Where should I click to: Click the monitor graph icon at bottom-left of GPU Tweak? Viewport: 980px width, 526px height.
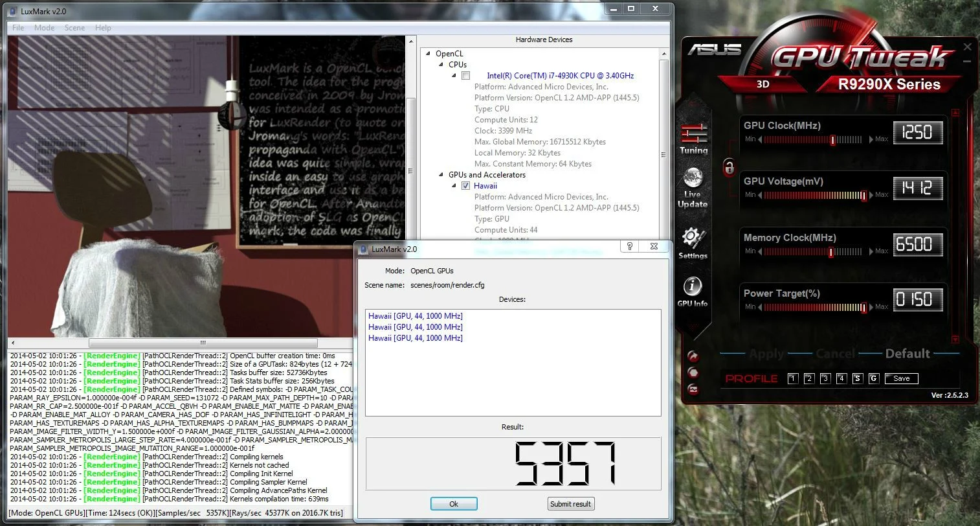click(x=693, y=389)
